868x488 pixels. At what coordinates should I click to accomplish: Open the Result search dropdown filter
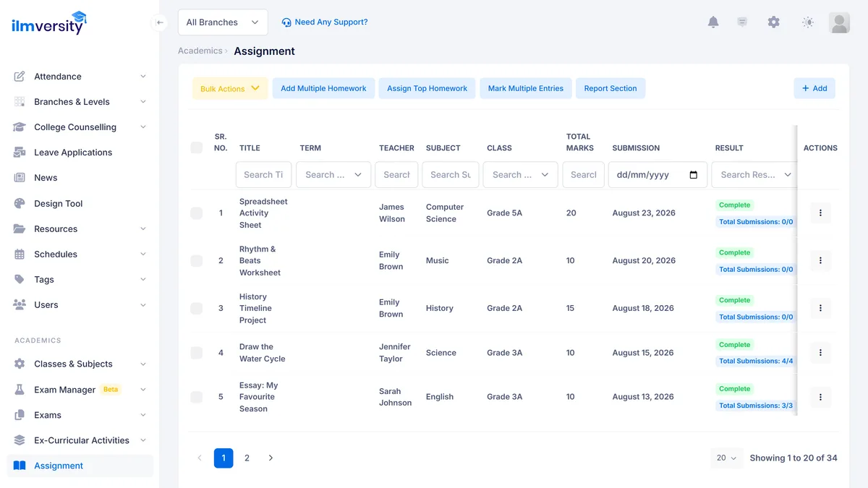(x=755, y=175)
